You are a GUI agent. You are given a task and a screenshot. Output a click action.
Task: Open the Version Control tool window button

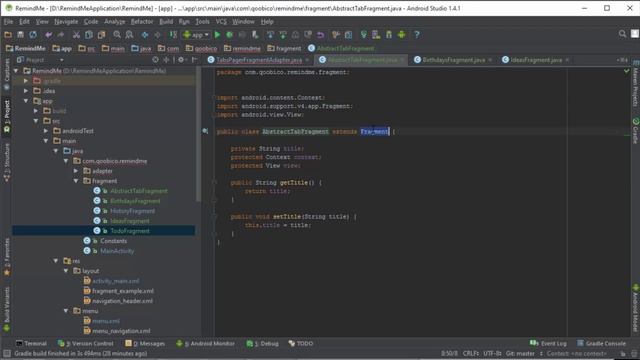[x=86, y=343]
